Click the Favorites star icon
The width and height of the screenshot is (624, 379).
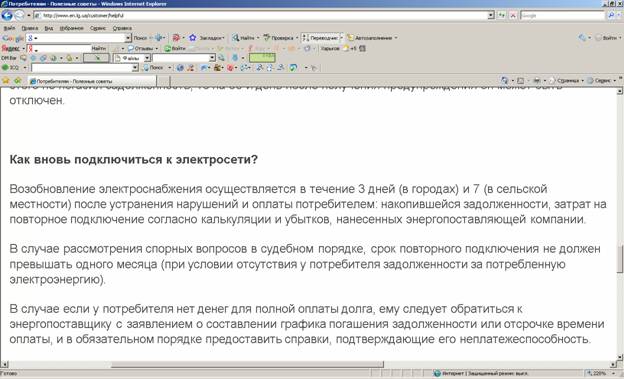click(x=6, y=80)
